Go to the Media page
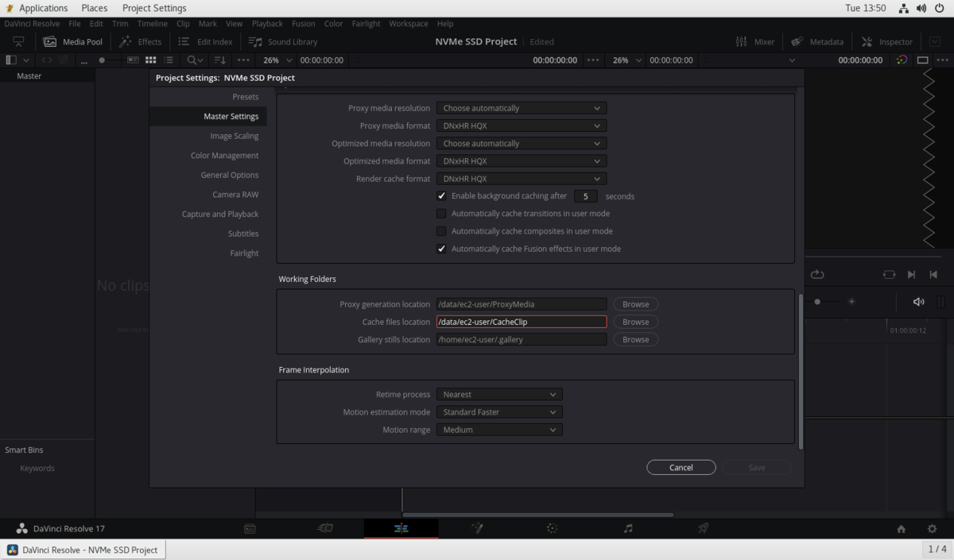 [249, 528]
